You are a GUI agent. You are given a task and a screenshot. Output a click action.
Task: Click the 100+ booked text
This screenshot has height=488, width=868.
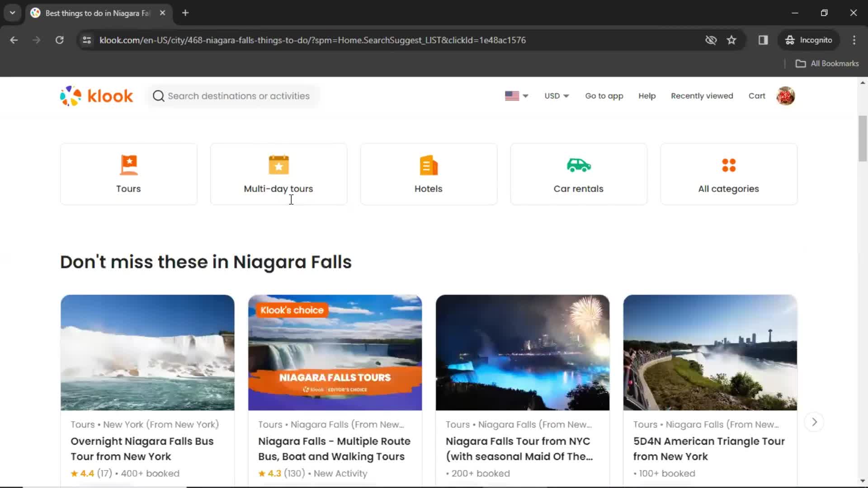tap(667, 473)
